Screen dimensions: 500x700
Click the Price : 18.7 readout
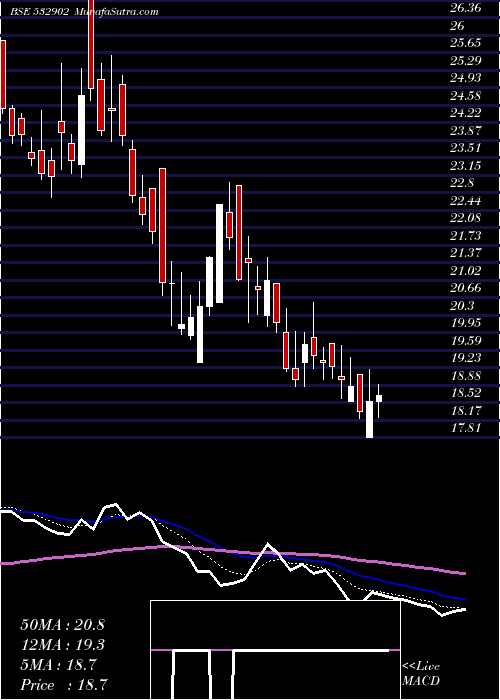pyautogui.click(x=64, y=685)
